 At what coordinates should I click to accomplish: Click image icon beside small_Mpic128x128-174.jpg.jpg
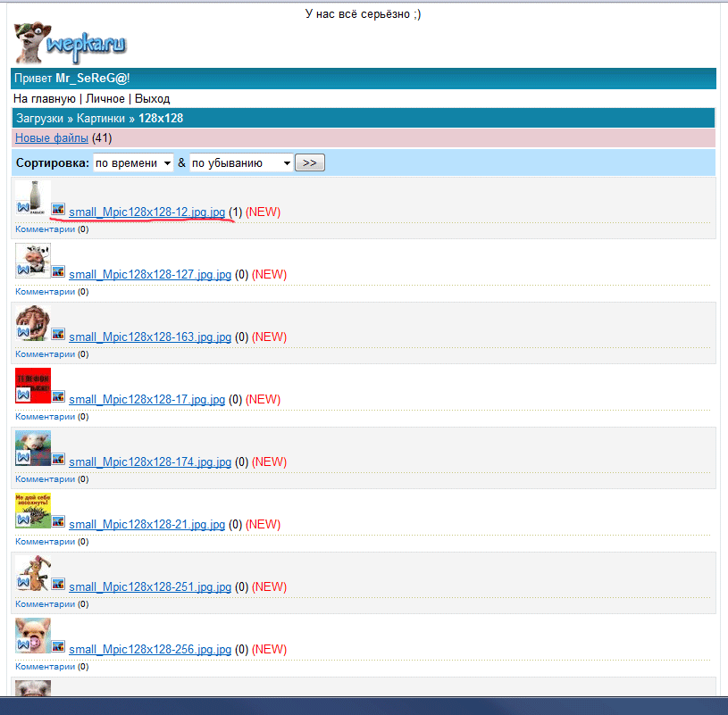pos(58,459)
